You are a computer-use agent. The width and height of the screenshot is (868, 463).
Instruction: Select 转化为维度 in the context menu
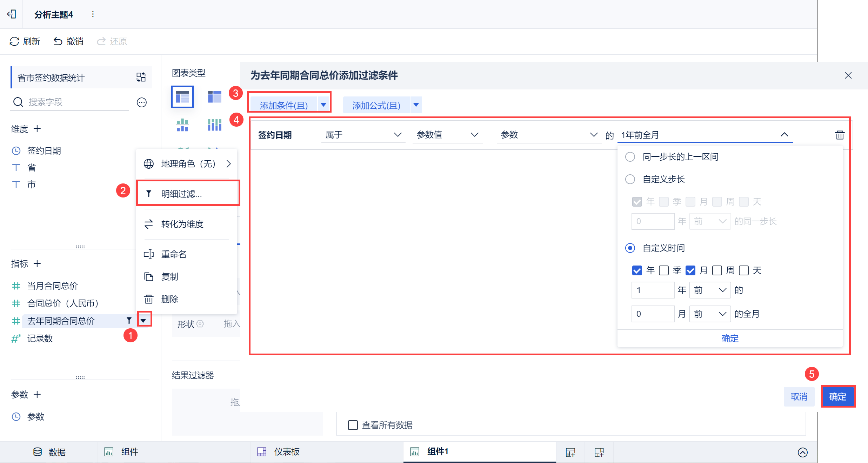pos(182,224)
